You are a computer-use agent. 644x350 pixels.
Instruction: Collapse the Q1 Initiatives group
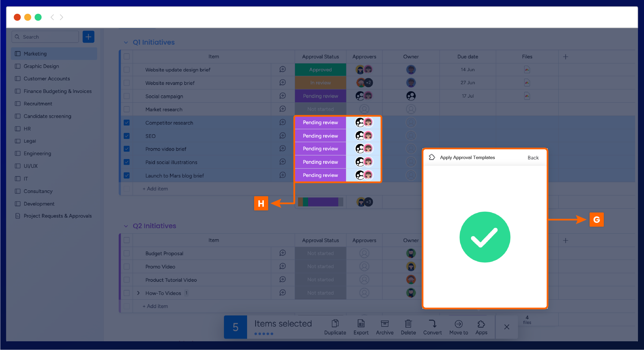[126, 43]
